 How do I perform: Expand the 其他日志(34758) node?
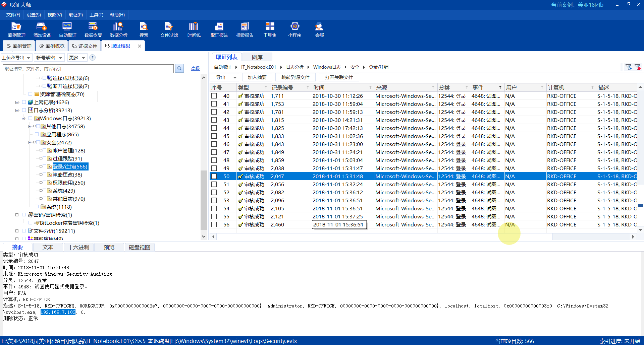[30, 126]
